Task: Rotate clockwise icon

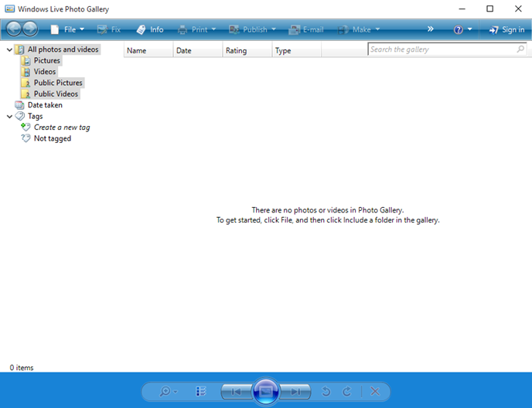Action: point(346,392)
